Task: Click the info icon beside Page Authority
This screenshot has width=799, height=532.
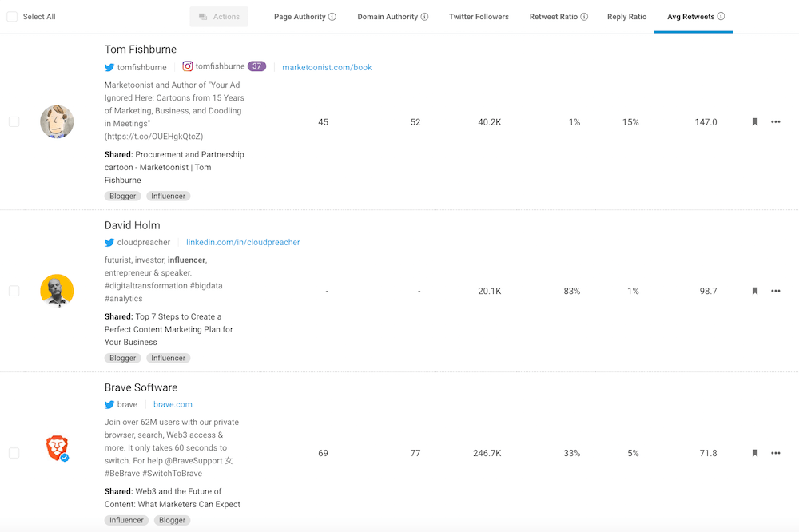Action: point(330,15)
